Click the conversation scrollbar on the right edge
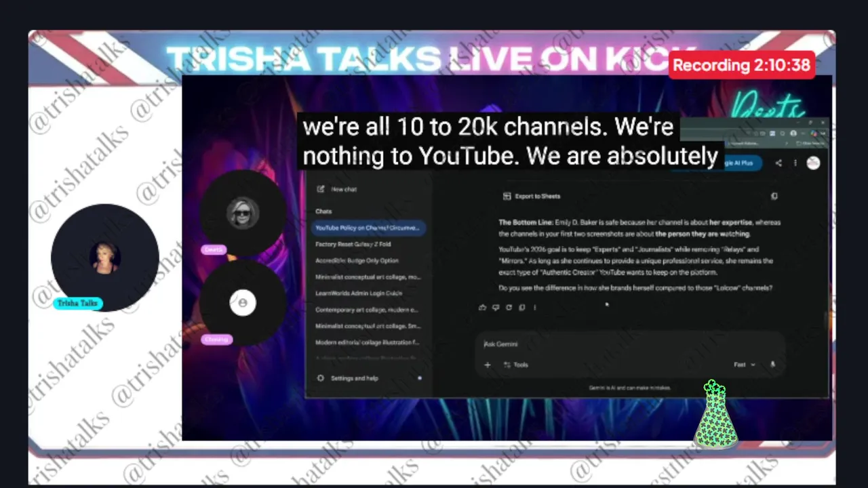The width and height of the screenshot is (868, 488). [825, 319]
